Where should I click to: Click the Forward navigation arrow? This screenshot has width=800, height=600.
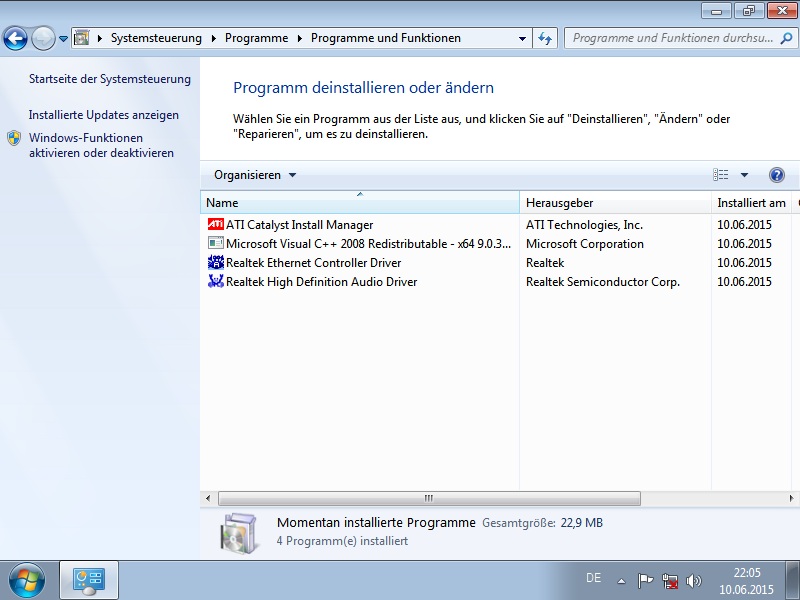click(x=43, y=38)
